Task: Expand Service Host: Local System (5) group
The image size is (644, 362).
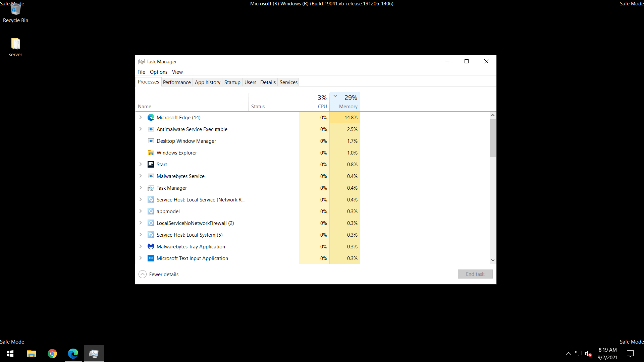Action: tap(141, 235)
